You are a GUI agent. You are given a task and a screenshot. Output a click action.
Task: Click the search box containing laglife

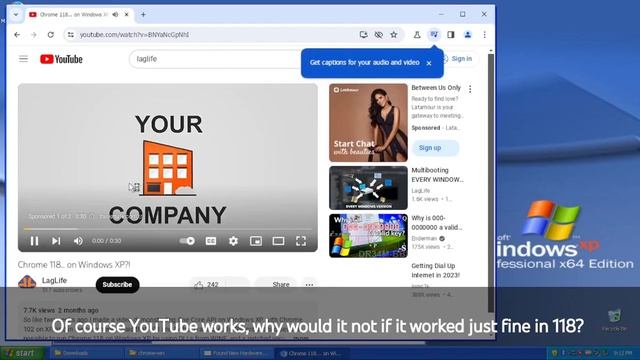click(216, 59)
